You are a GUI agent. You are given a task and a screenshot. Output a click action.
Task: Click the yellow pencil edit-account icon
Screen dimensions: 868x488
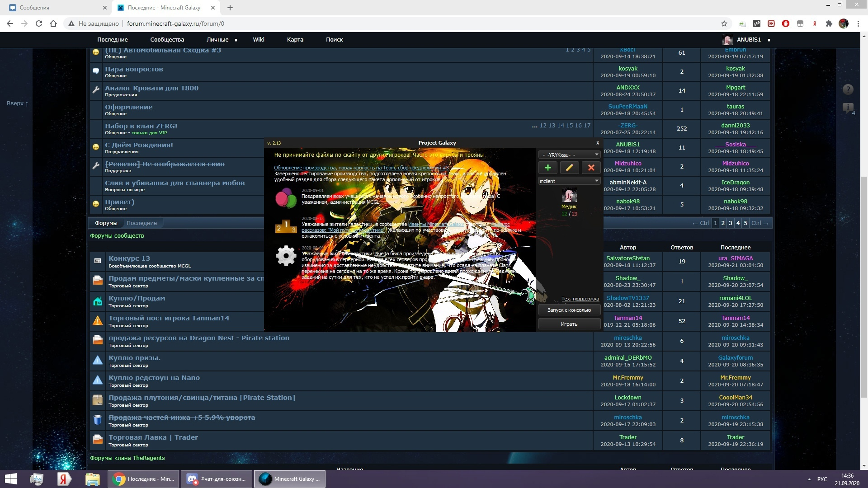569,168
